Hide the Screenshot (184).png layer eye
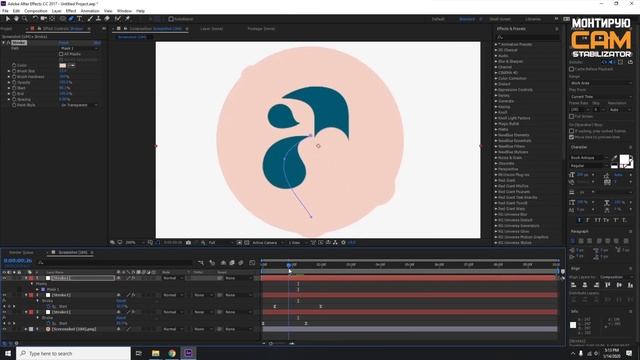 (4, 329)
